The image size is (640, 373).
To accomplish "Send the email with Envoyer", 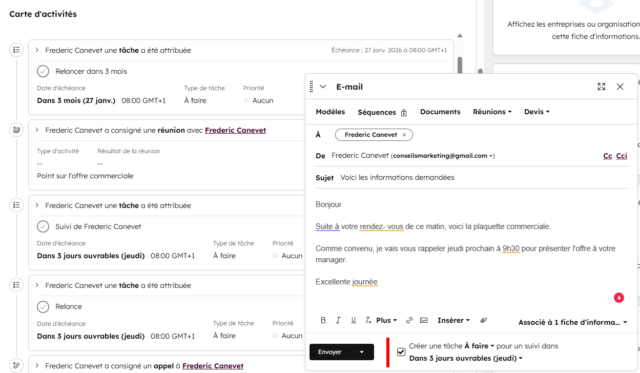I will [x=330, y=352].
